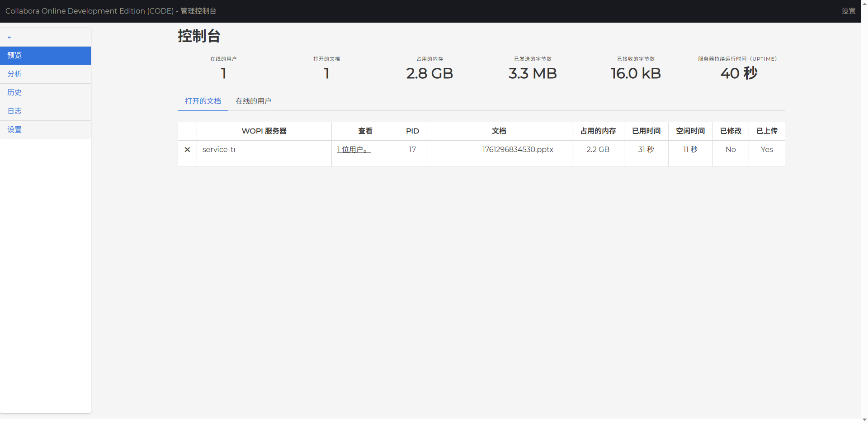Expand the 1位用户 viewers link
The width and height of the screenshot is (868, 424).
coord(354,150)
